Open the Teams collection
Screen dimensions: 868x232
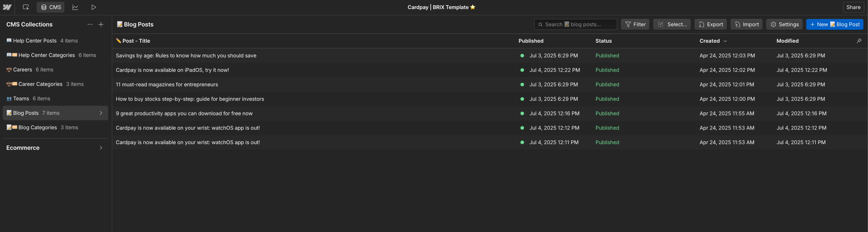click(55, 98)
